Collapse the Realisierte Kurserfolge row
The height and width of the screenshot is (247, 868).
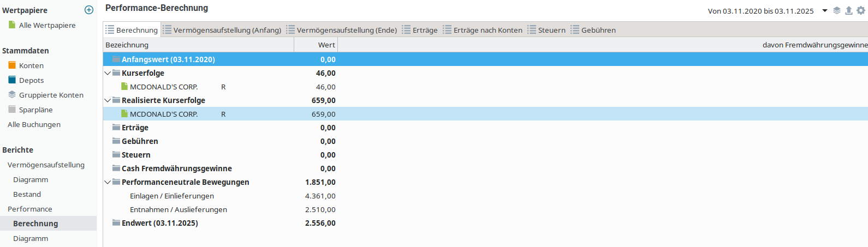point(108,100)
